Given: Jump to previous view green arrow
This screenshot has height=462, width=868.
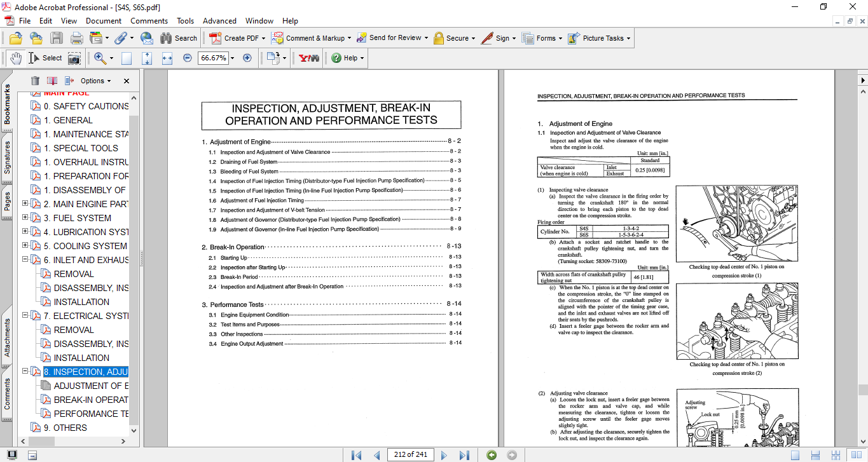Looking at the screenshot, I should 491,454.
